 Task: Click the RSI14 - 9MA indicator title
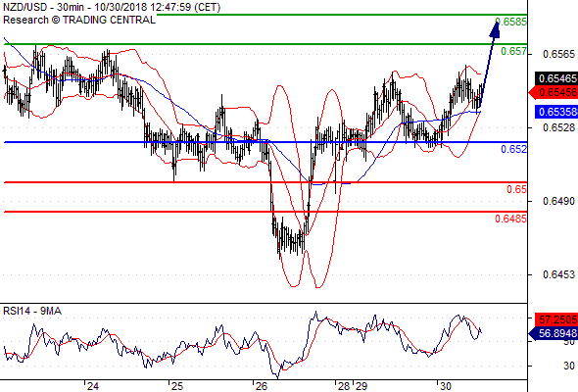(x=32, y=312)
